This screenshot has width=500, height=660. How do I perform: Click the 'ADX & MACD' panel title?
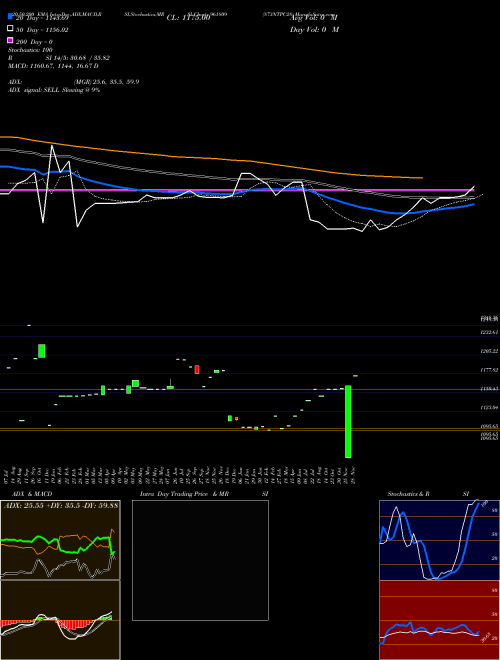click(32, 494)
